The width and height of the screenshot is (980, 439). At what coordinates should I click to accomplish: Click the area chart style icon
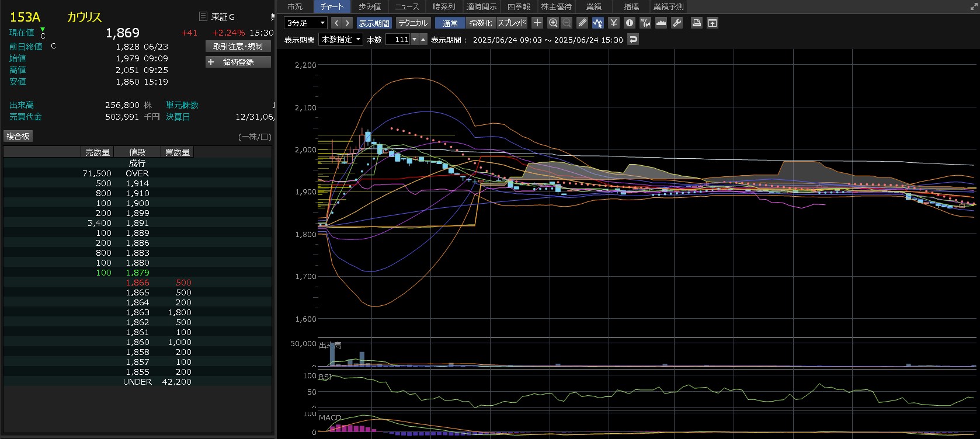(x=661, y=23)
